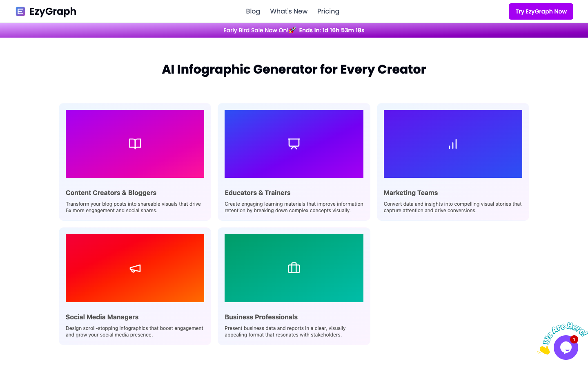
Task: Click the chat notification badge
Action: click(574, 339)
